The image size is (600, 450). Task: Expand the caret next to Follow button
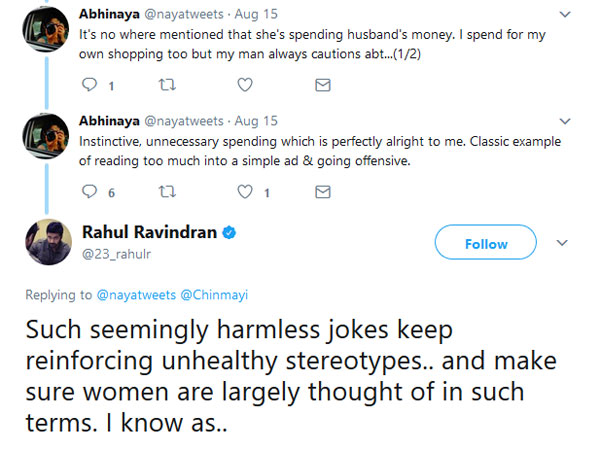561,243
